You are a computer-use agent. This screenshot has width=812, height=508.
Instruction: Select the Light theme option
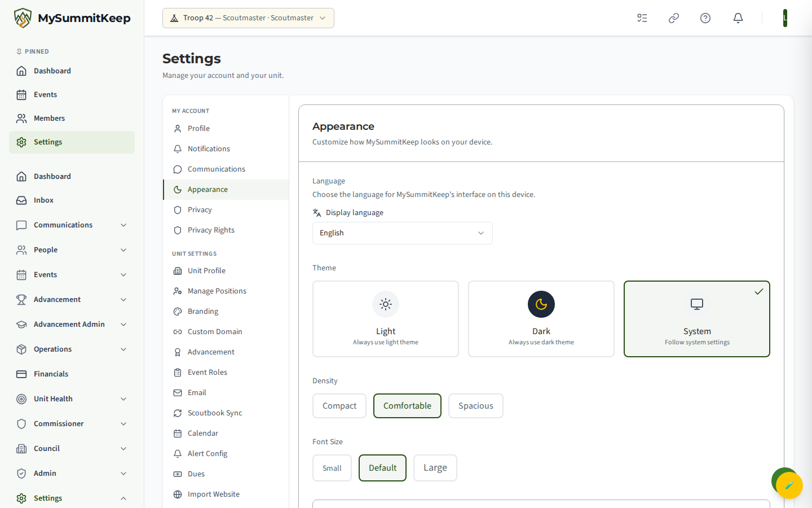386,319
